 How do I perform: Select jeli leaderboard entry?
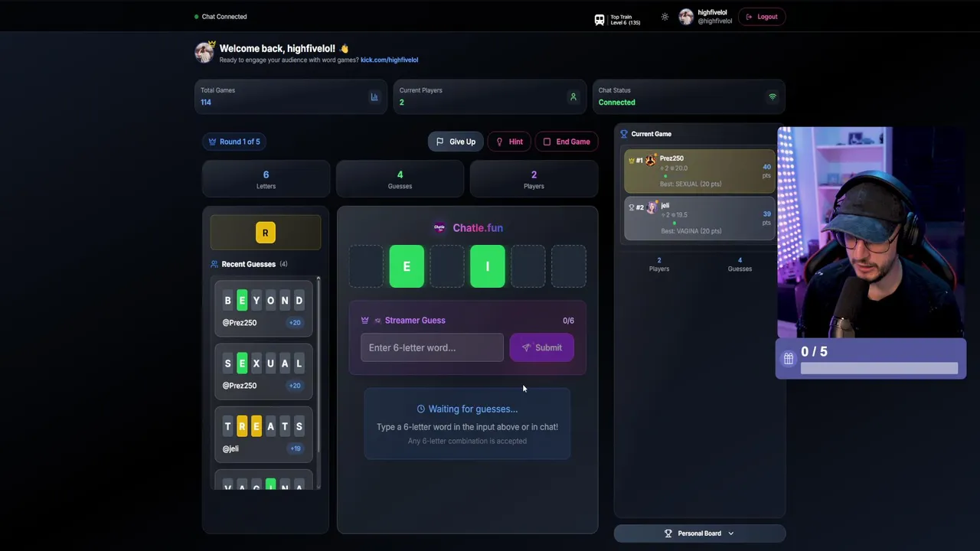tap(700, 218)
